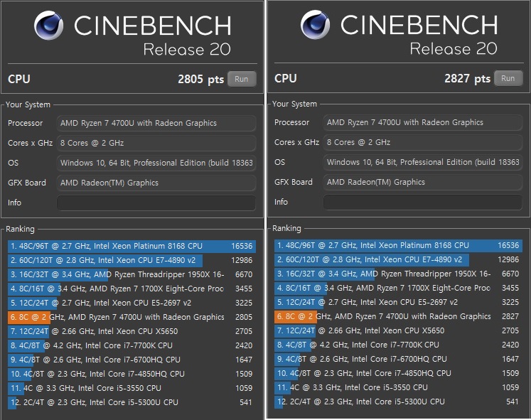531x420 pixels.
Task: Click 2827 pts CPU score in right window
Action: point(467,78)
